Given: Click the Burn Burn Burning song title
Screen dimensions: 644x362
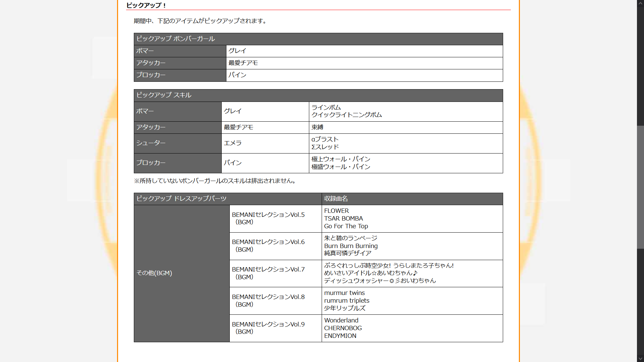Looking at the screenshot, I should pyautogui.click(x=351, y=246).
